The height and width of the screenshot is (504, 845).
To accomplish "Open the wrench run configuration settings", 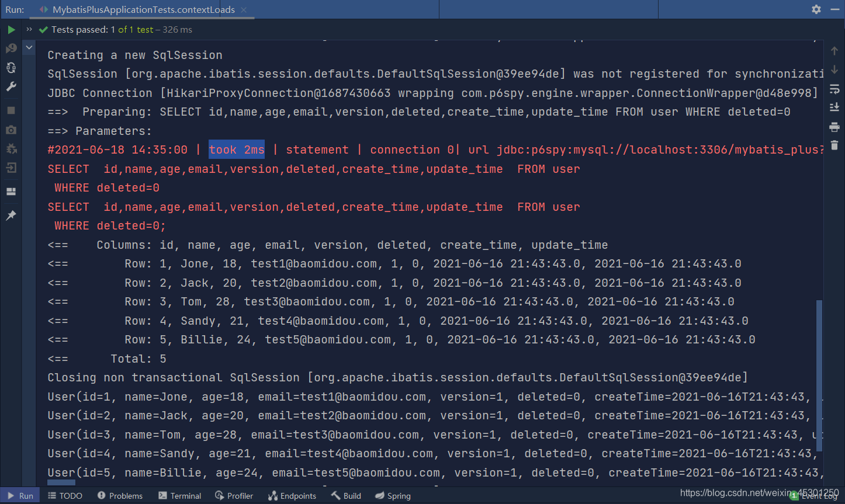I will point(11,87).
